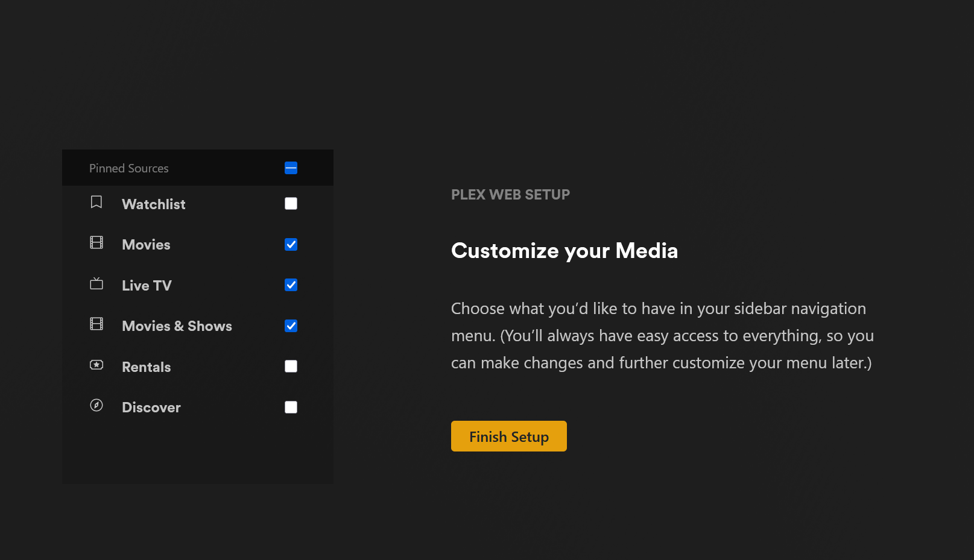Disable the Movies & Shows checkbox
Screen dimensions: 974x560
pos(291,326)
